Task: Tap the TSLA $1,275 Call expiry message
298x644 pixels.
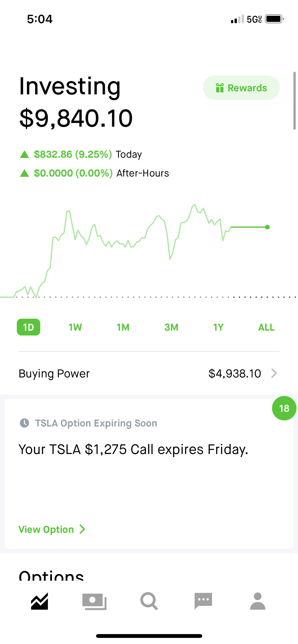Action: (x=133, y=449)
